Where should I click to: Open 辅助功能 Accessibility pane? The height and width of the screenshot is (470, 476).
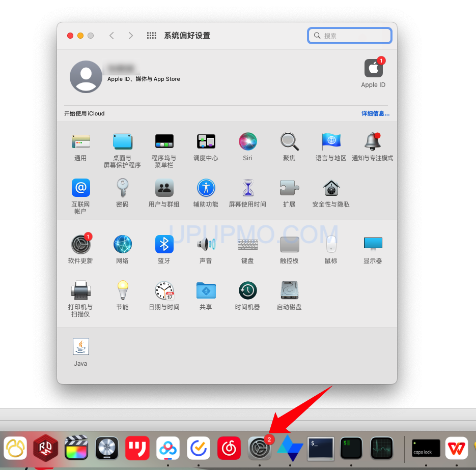click(206, 188)
